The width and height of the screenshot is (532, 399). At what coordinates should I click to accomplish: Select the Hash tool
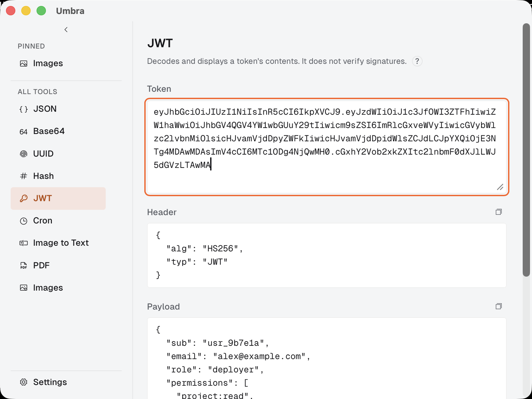click(58, 176)
